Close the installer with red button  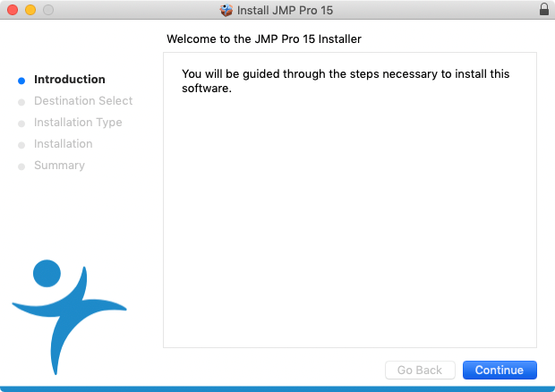(x=13, y=10)
